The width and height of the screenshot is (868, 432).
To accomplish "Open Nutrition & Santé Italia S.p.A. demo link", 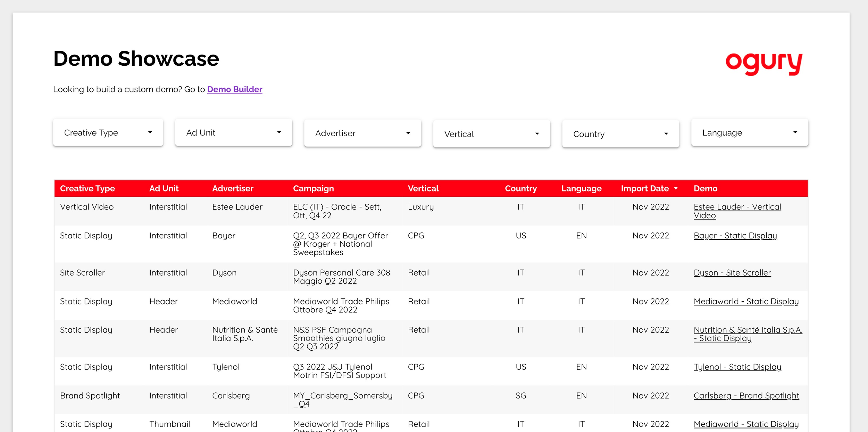I will click(748, 334).
